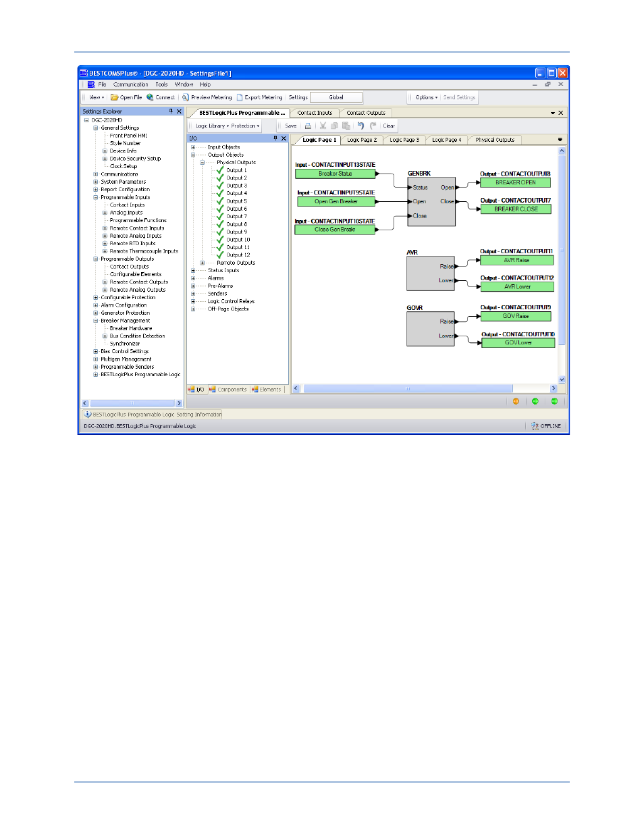Click the Save button in logic toolbar
The height and width of the screenshot is (834, 644).
point(291,126)
